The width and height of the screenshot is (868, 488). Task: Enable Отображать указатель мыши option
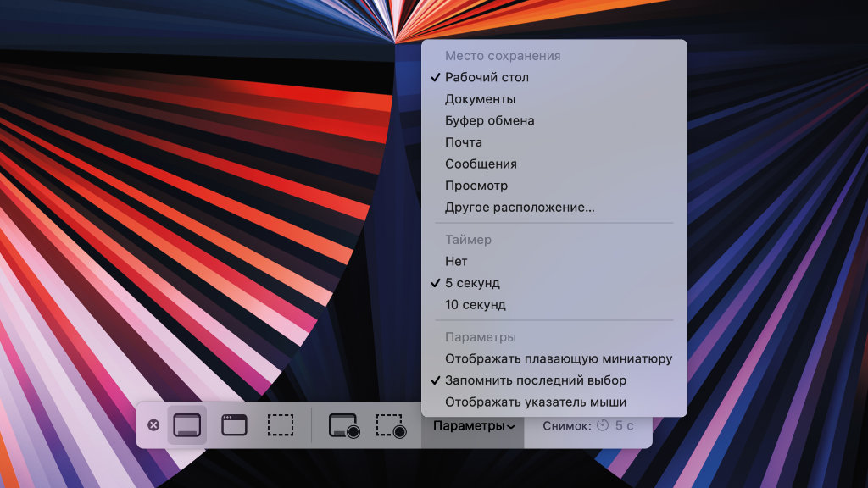(536, 402)
